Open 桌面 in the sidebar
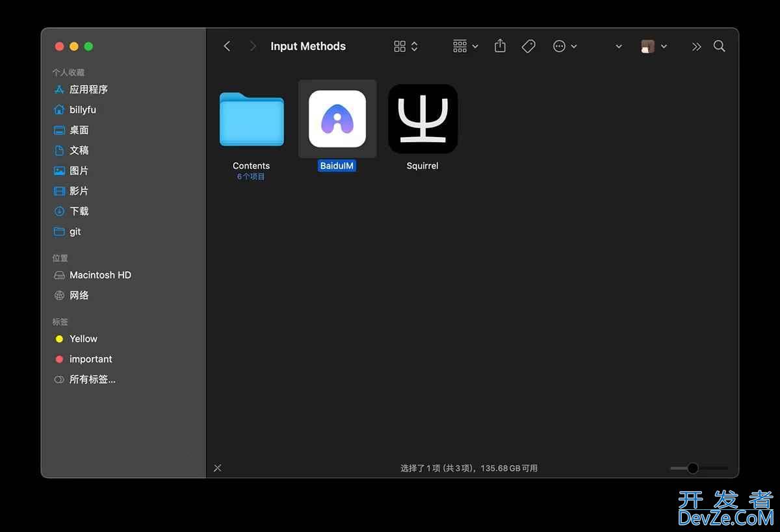Image resolution: width=780 pixels, height=532 pixels. coord(71,130)
